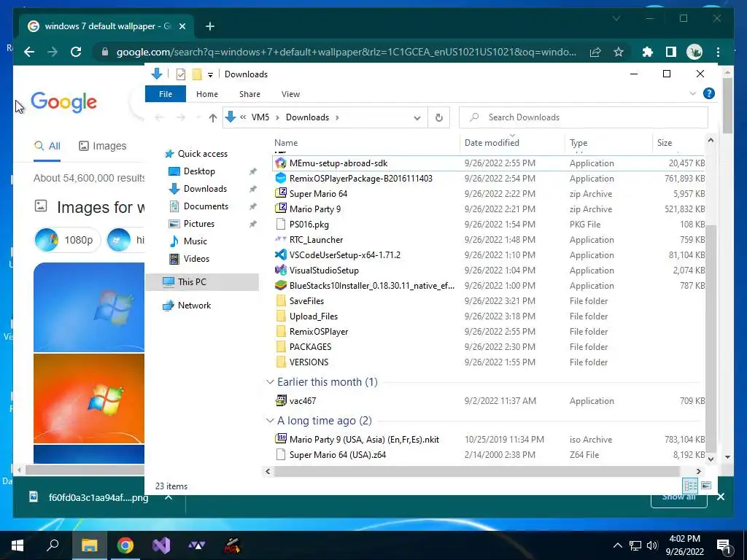747x560 pixels.
Task: Open Chrome three-dot menu
Action: point(718,52)
